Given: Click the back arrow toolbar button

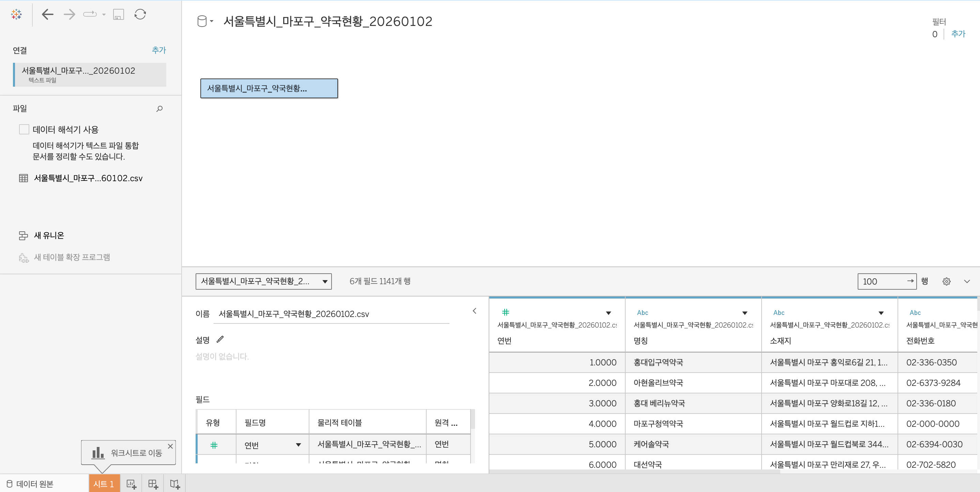Looking at the screenshot, I should [x=48, y=14].
